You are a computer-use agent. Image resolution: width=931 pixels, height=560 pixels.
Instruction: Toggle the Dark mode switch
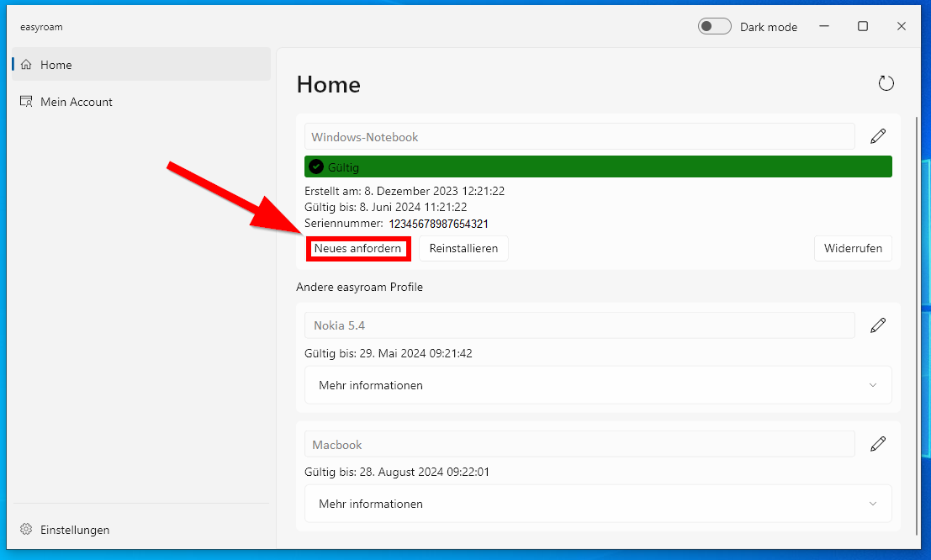point(714,27)
